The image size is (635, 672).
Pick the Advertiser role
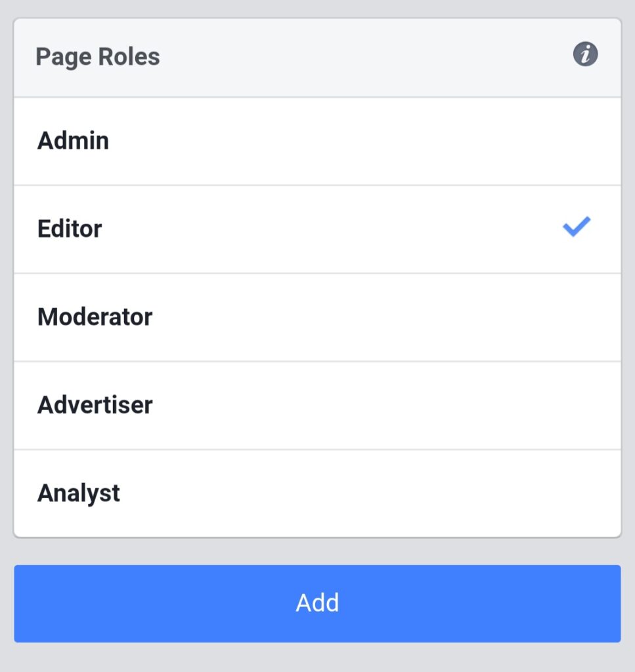pos(317,406)
